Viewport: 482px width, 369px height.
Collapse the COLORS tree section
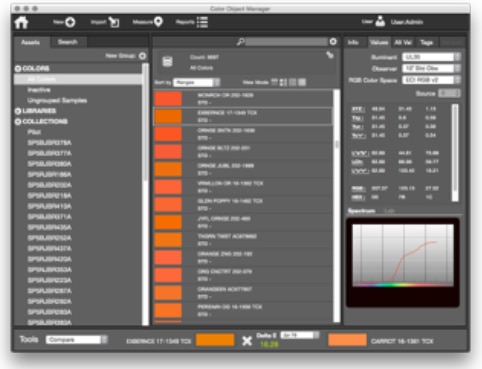click(18, 69)
